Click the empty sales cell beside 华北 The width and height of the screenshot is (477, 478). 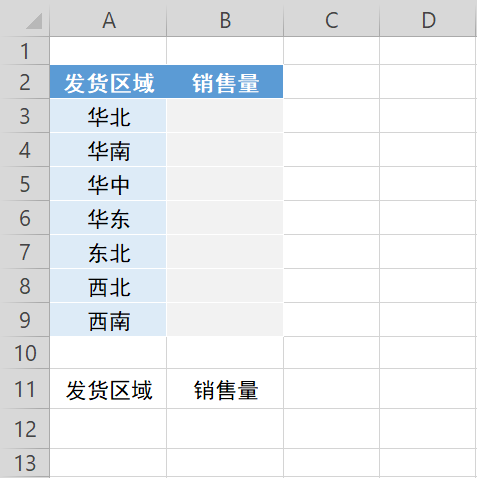(x=225, y=116)
